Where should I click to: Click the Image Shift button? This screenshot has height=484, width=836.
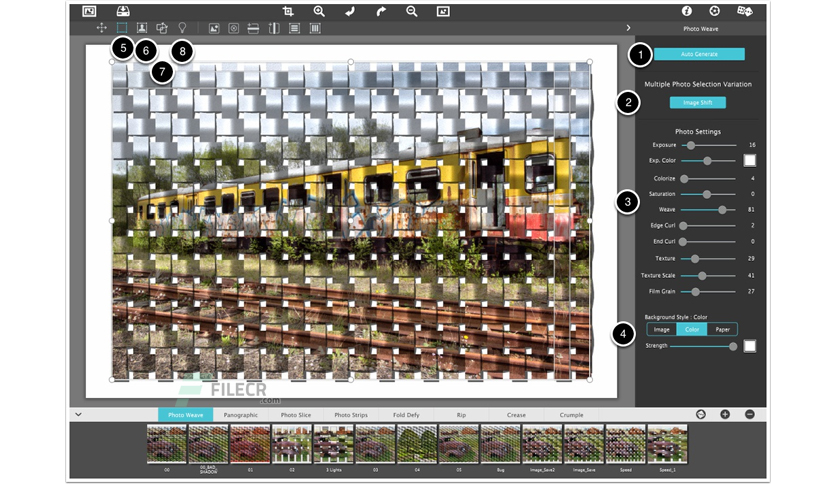click(698, 102)
